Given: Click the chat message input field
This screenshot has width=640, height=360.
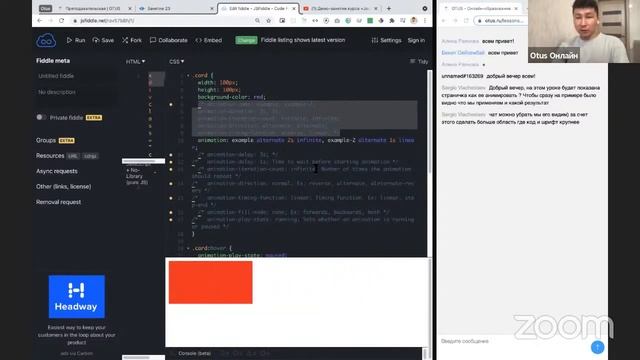Looking at the screenshot, I should click(x=514, y=341).
